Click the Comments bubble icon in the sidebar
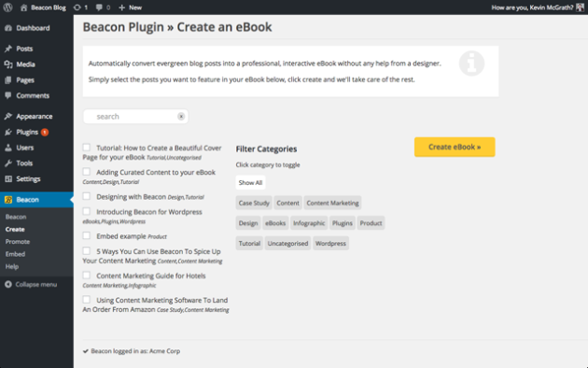Viewport: 588px width, 368px height. (x=8, y=95)
